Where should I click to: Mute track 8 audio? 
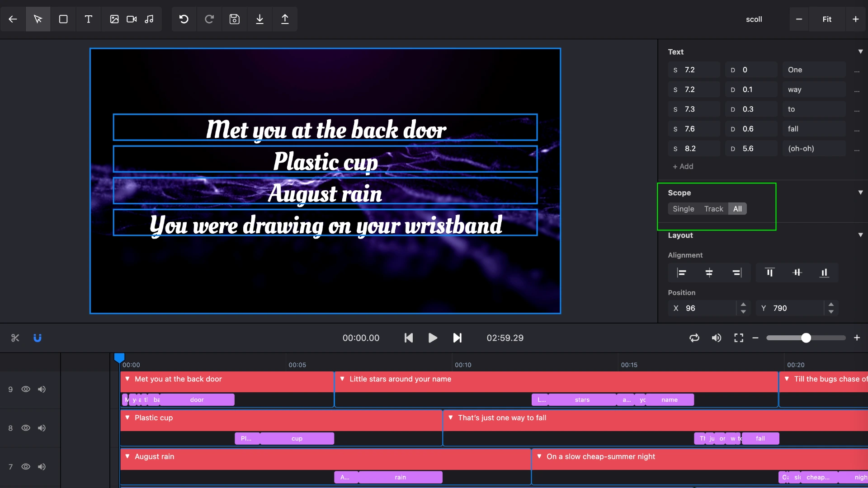(x=42, y=428)
